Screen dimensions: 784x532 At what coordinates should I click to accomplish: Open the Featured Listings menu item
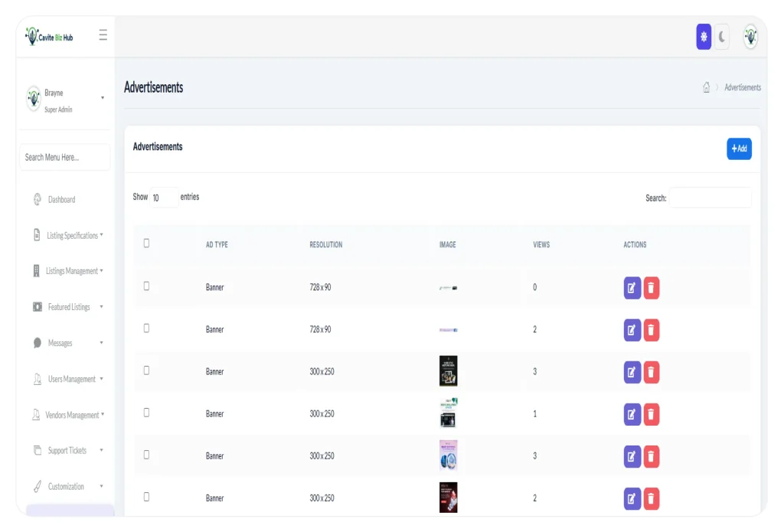point(68,307)
